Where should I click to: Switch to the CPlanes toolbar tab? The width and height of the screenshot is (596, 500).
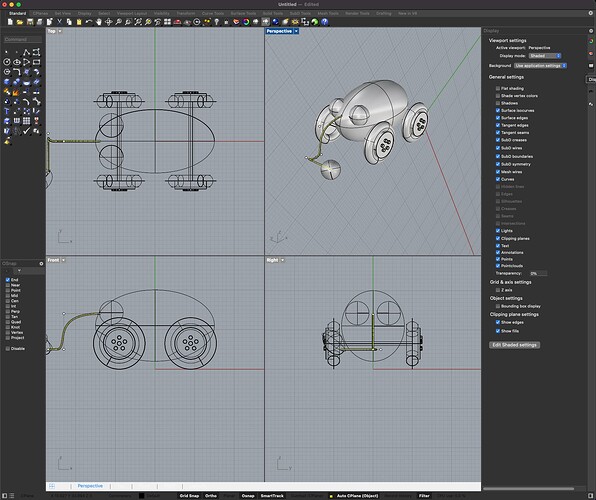(40, 13)
